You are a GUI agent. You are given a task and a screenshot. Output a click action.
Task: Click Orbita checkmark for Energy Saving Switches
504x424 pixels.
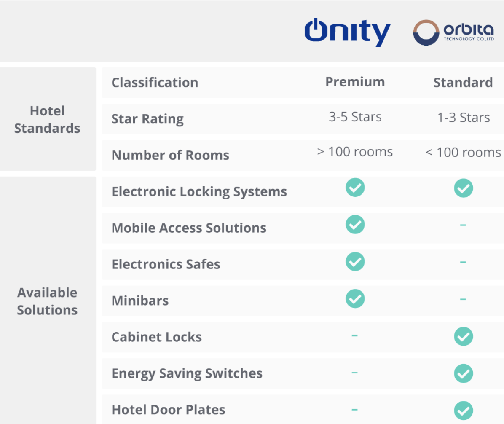pos(463,373)
